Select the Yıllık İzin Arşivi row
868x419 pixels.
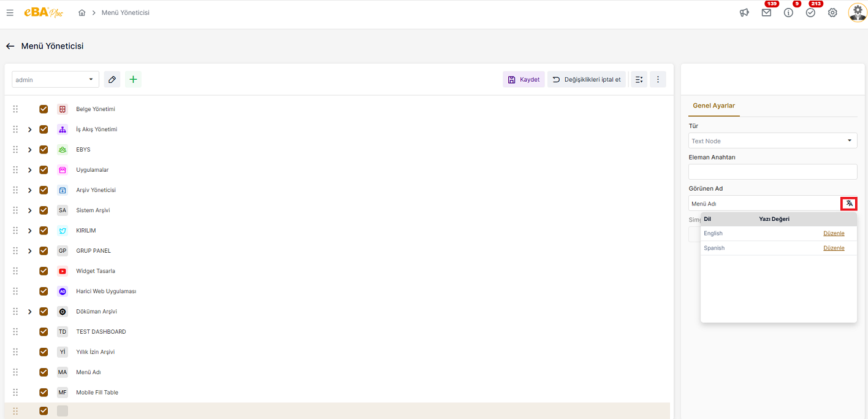pyautogui.click(x=337, y=352)
